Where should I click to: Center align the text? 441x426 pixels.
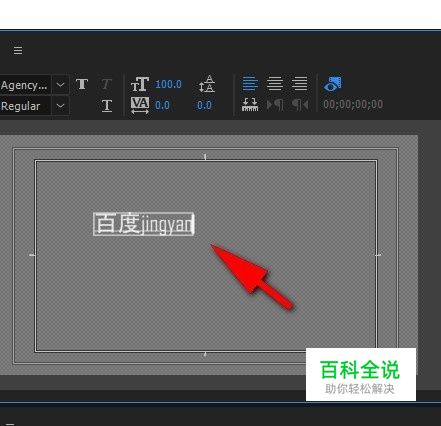[x=275, y=83]
